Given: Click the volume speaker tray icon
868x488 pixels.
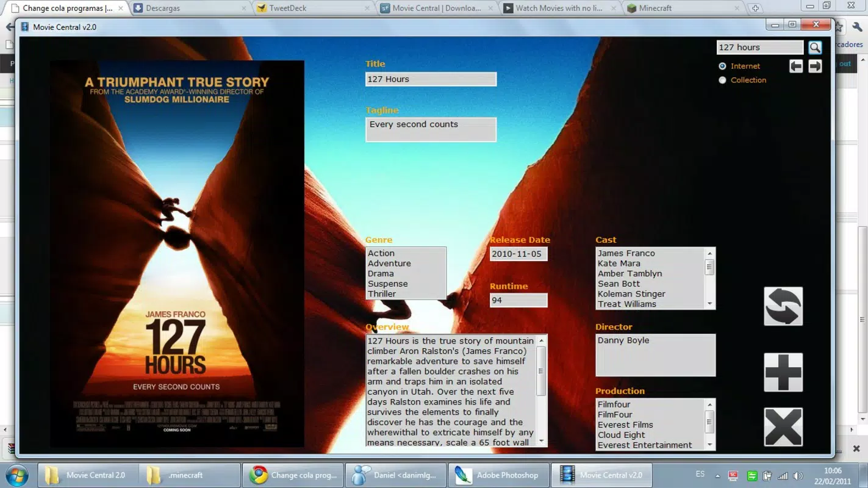Looking at the screenshot, I should pyautogui.click(x=798, y=476).
